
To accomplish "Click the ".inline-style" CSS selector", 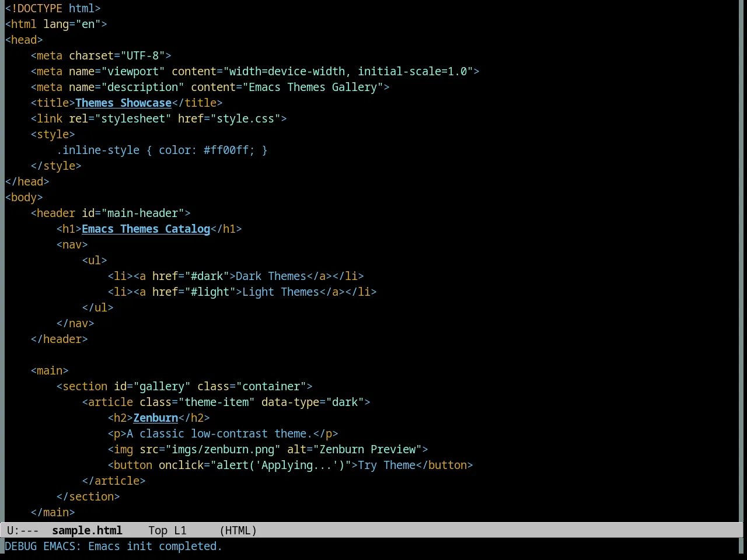I will coord(98,150).
